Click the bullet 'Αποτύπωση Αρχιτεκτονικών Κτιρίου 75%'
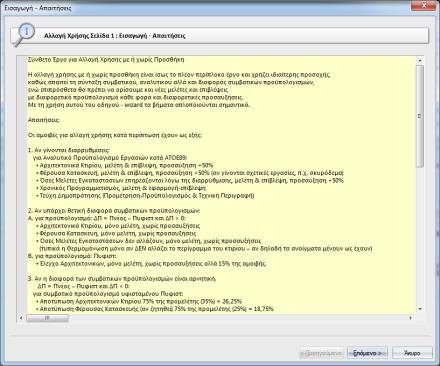This screenshot has height=366, width=440. (x=139, y=301)
